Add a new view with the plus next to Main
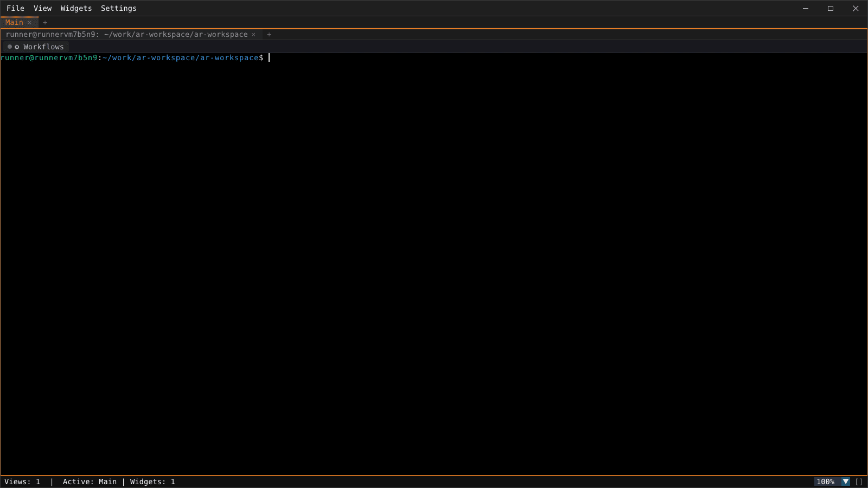This screenshot has width=868, height=488. pyautogui.click(x=45, y=23)
